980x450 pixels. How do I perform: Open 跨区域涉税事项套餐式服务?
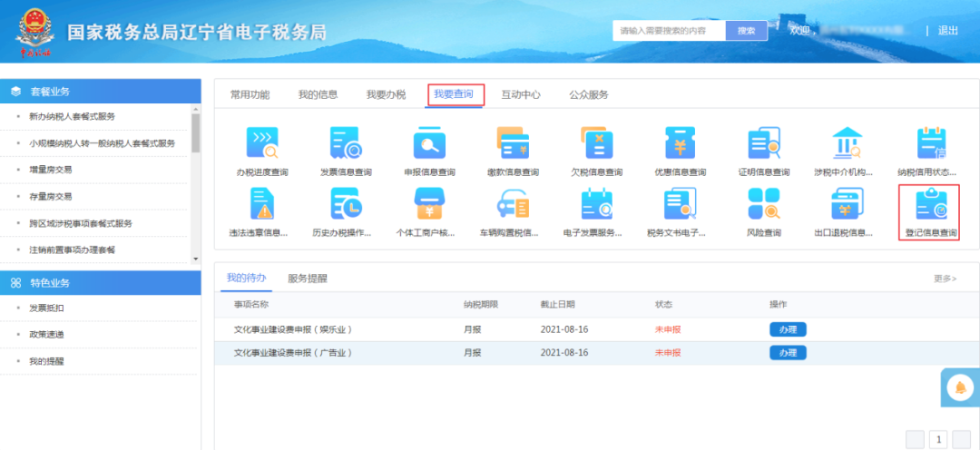(81, 224)
